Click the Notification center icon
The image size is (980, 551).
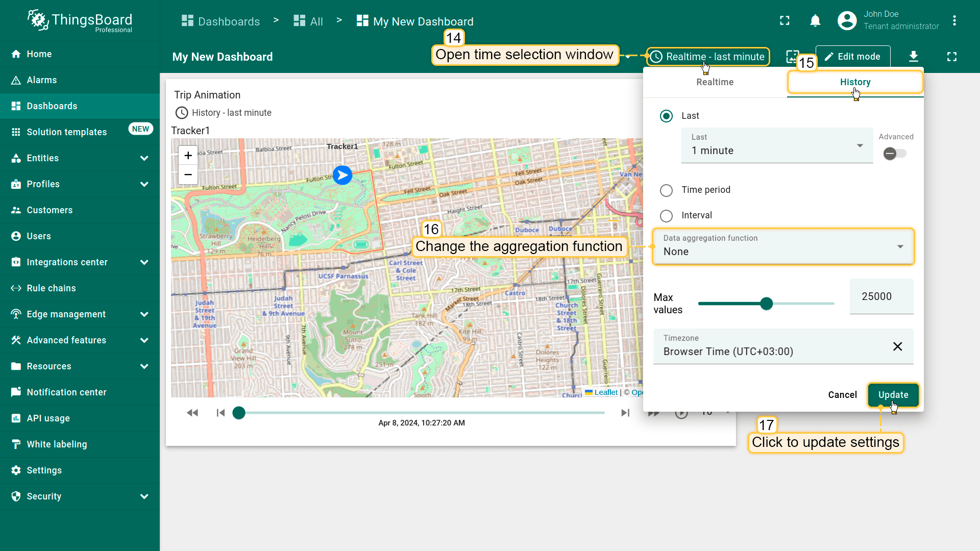pos(16,392)
